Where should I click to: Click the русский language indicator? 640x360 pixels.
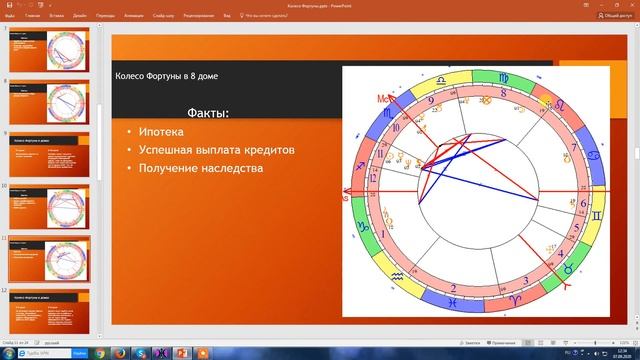[52, 343]
